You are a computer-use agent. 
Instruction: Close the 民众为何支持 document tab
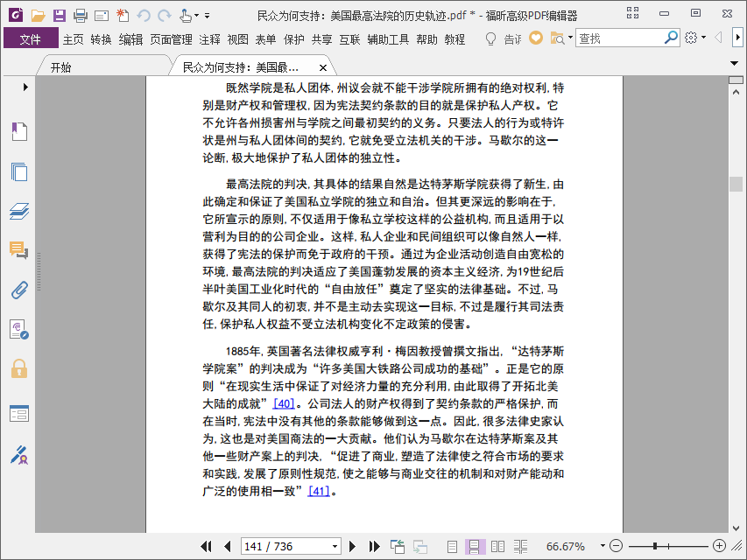[x=322, y=67]
